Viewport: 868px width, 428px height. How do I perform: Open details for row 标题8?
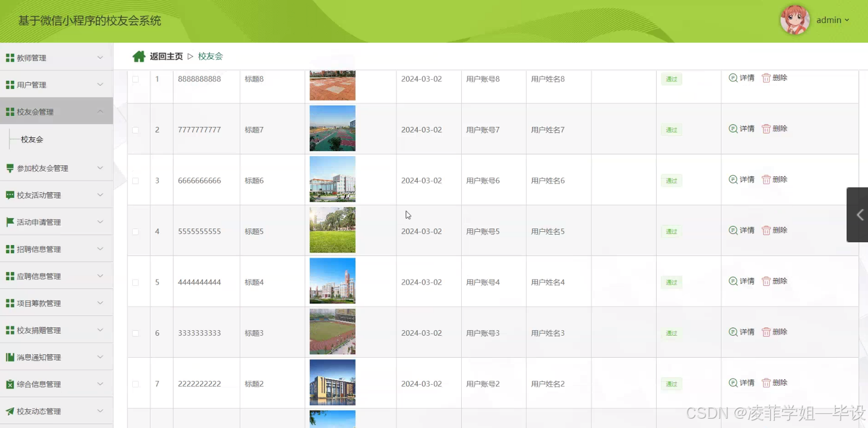coord(741,78)
